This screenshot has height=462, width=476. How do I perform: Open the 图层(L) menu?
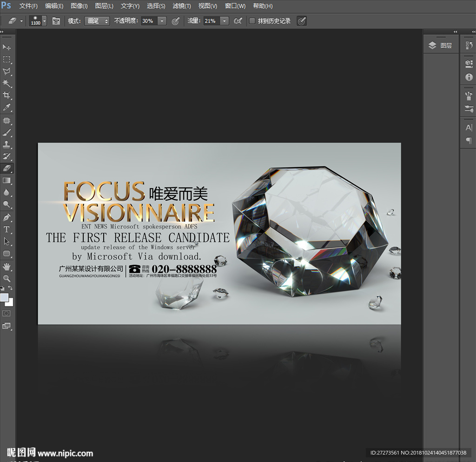(x=104, y=6)
